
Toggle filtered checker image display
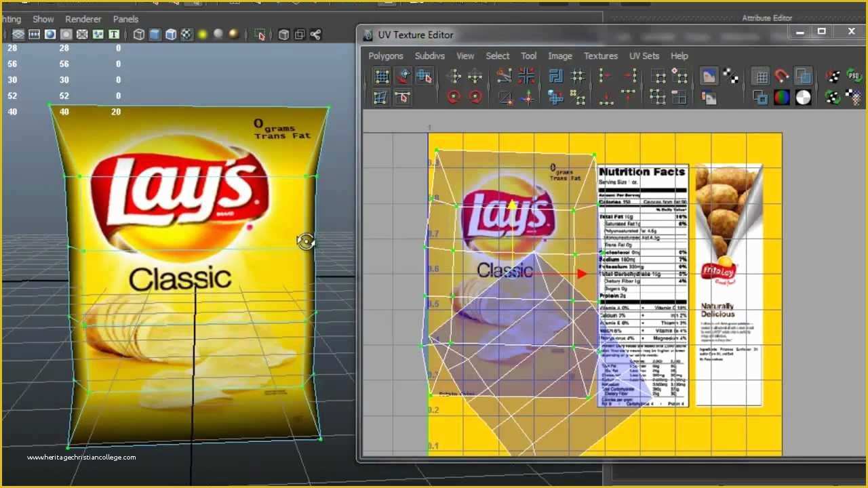click(730, 76)
